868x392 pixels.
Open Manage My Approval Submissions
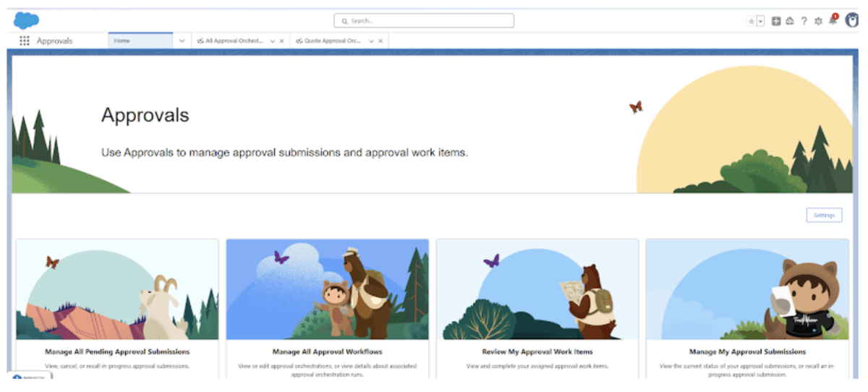pos(747,351)
